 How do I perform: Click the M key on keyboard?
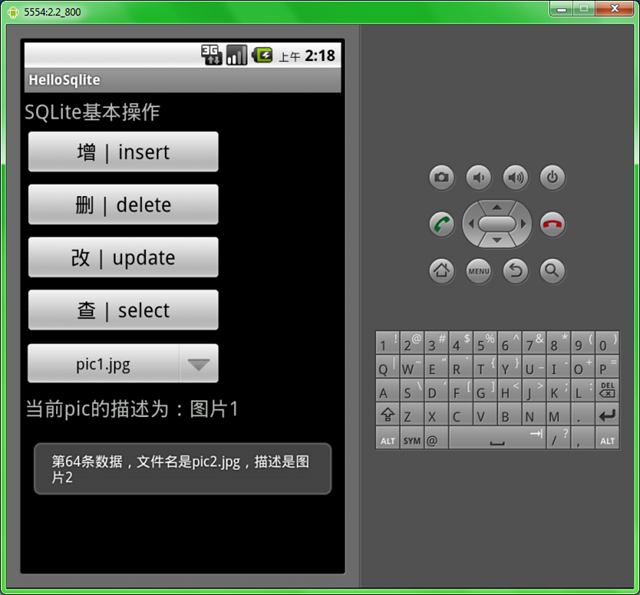pyautogui.click(x=558, y=415)
